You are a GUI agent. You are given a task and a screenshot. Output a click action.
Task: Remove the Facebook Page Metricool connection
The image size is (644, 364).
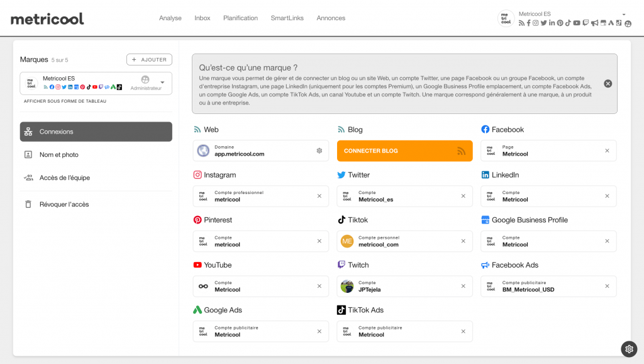(x=607, y=151)
